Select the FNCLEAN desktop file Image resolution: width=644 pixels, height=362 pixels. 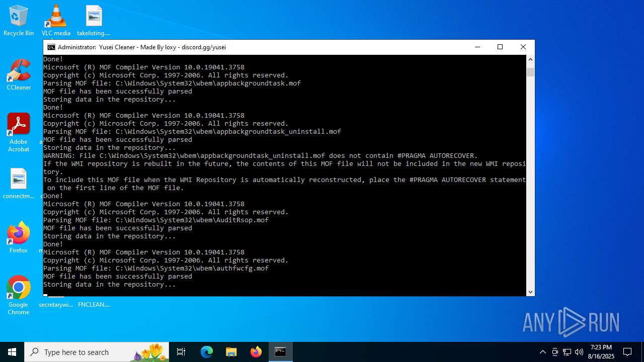(x=94, y=304)
